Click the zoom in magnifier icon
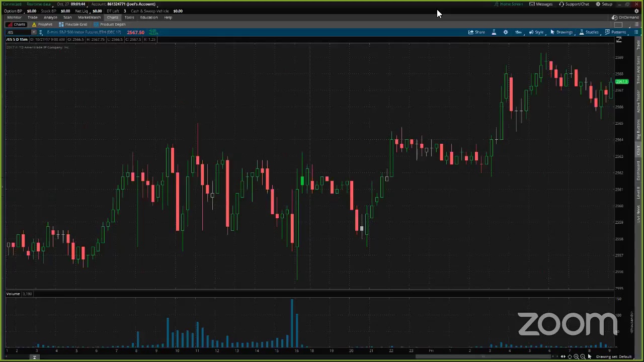The height and width of the screenshot is (362, 644). coord(576,356)
